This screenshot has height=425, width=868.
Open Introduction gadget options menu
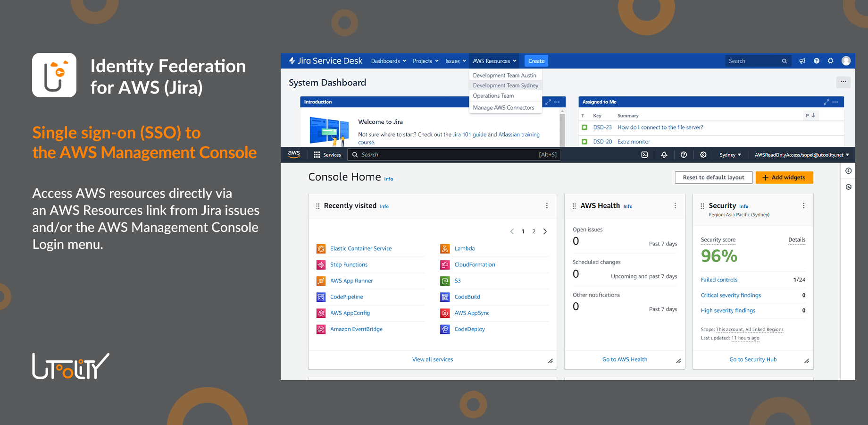click(557, 102)
